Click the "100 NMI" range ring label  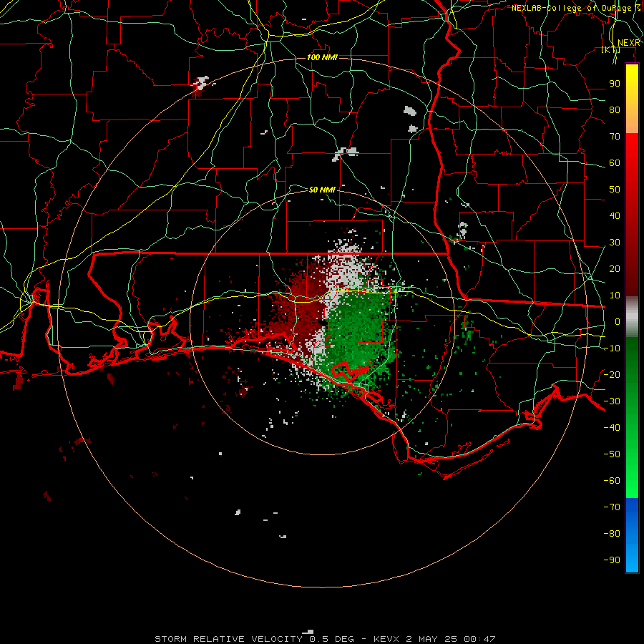pos(322,57)
